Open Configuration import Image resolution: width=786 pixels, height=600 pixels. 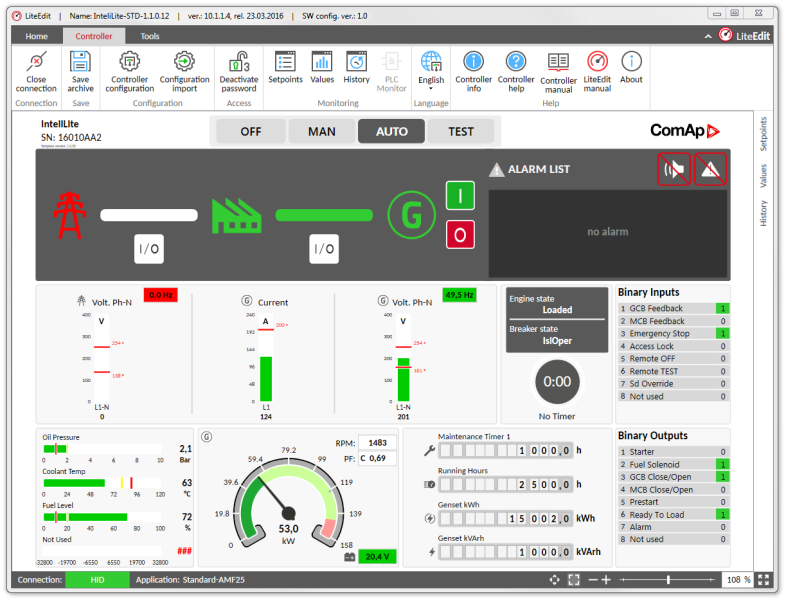(x=184, y=62)
